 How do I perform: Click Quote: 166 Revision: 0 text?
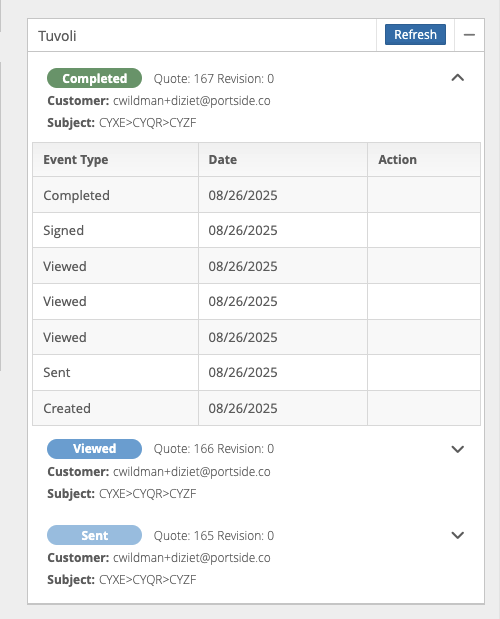click(213, 449)
